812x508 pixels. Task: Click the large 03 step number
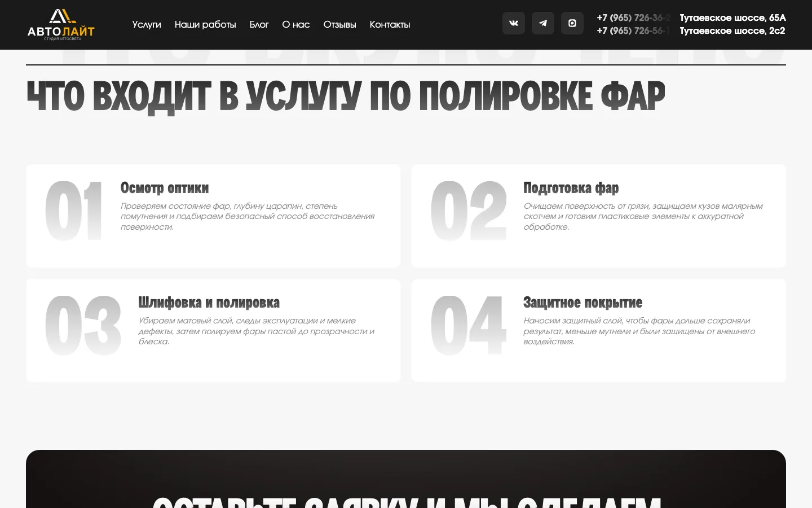(x=83, y=326)
